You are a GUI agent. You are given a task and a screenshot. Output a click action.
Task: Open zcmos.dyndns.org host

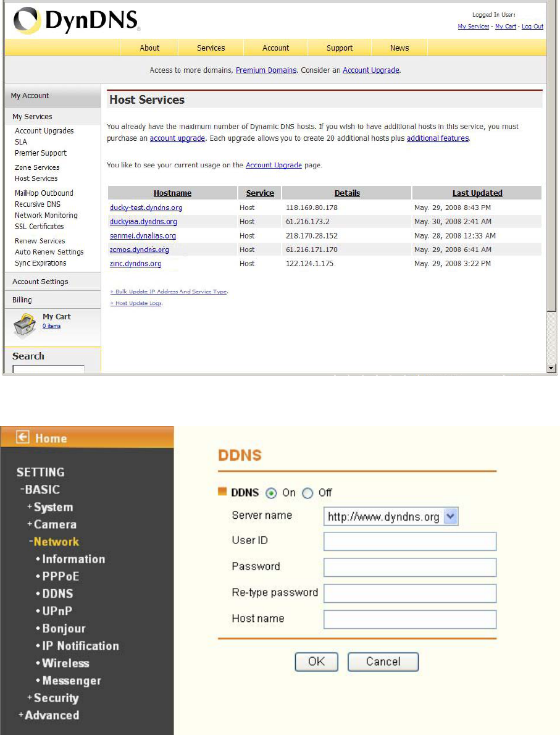click(x=139, y=250)
